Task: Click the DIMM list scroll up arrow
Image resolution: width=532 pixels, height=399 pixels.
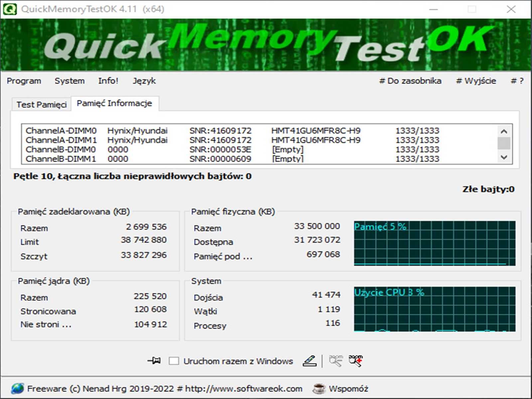Action: coord(504,131)
